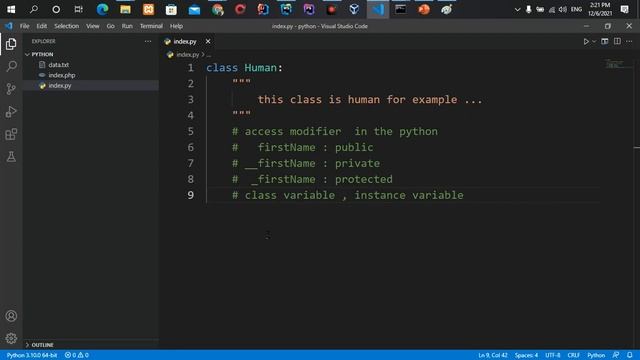The height and width of the screenshot is (360, 640).
Task: Open the Extensions view
Action: tap(11, 134)
